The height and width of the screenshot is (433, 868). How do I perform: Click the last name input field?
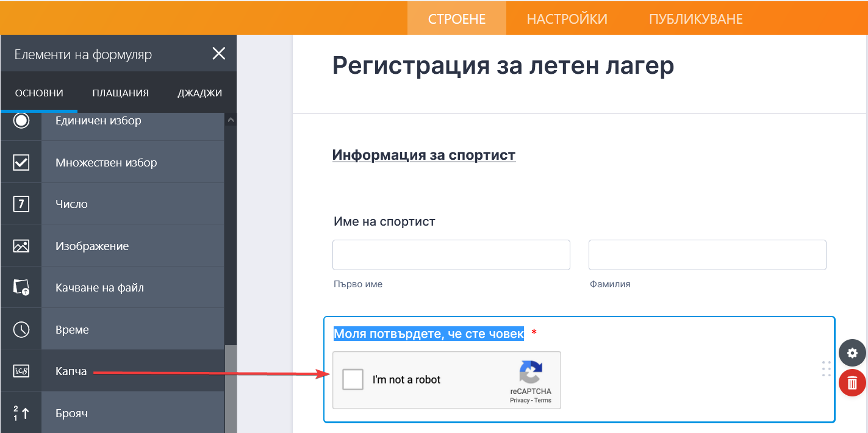(x=707, y=255)
